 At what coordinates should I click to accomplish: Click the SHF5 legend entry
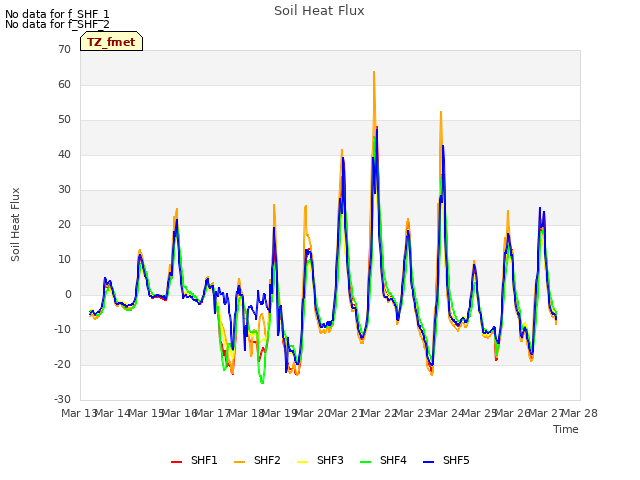pyautogui.click(x=446, y=460)
